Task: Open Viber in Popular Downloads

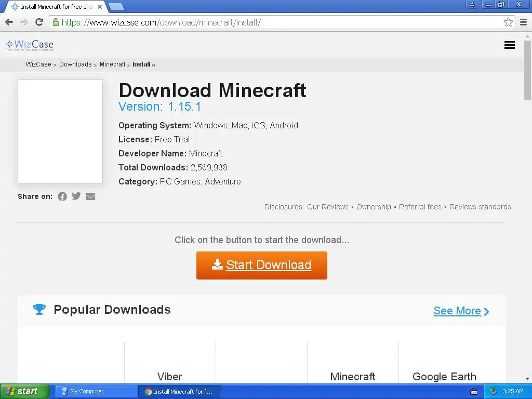Action: tap(170, 377)
